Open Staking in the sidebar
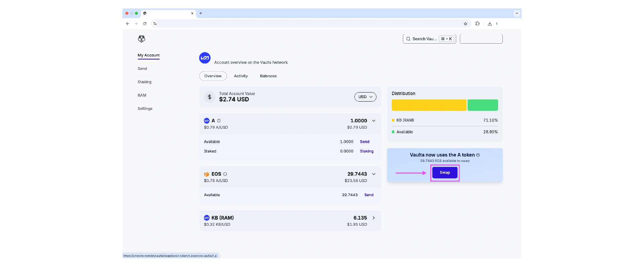The width and height of the screenshot is (644, 268). [145, 82]
